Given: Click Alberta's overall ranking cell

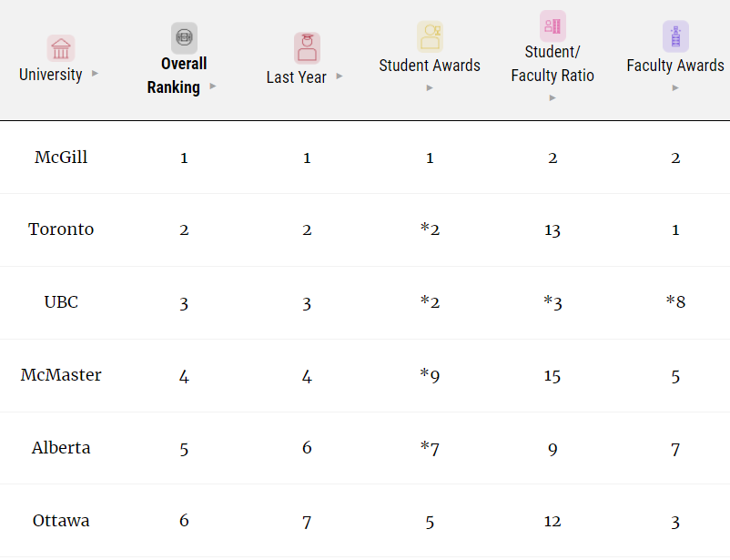Looking at the screenshot, I should tap(184, 448).
